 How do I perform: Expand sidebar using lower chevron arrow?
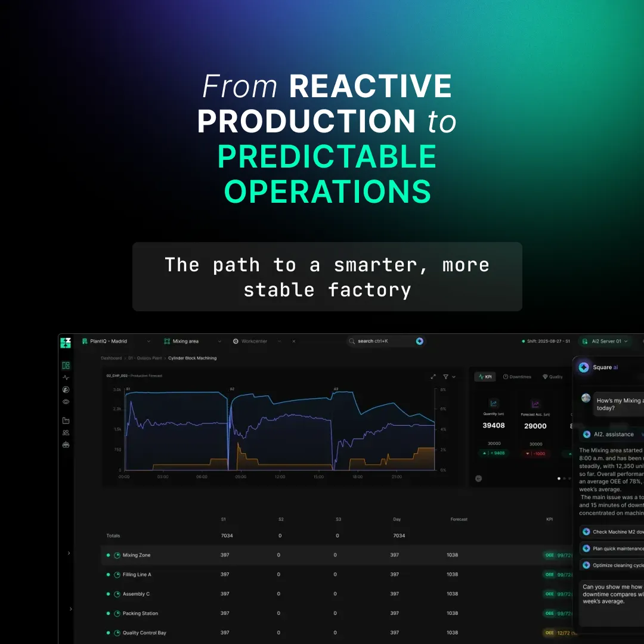click(x=70, y=609)
